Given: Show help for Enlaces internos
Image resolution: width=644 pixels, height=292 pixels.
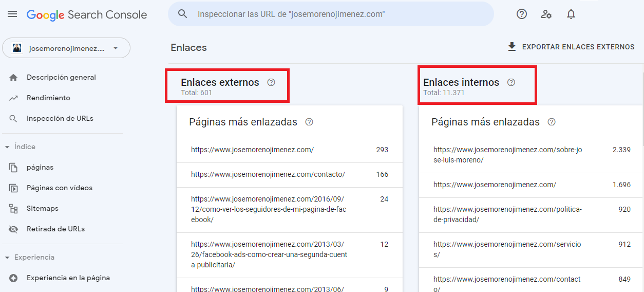Looking at the screenshot, I should tap(511, 82).
